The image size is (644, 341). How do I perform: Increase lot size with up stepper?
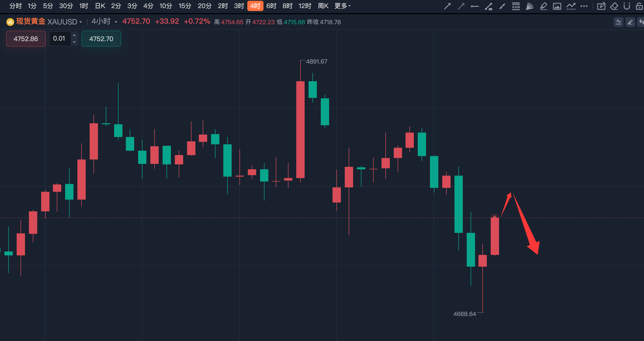(x=74, y=35)
